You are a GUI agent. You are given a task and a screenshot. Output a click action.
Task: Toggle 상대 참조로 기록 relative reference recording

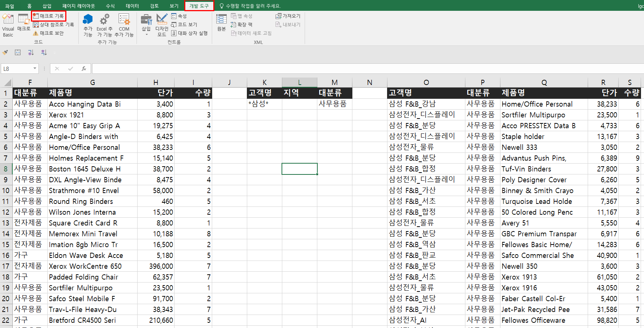coord(53,25)
